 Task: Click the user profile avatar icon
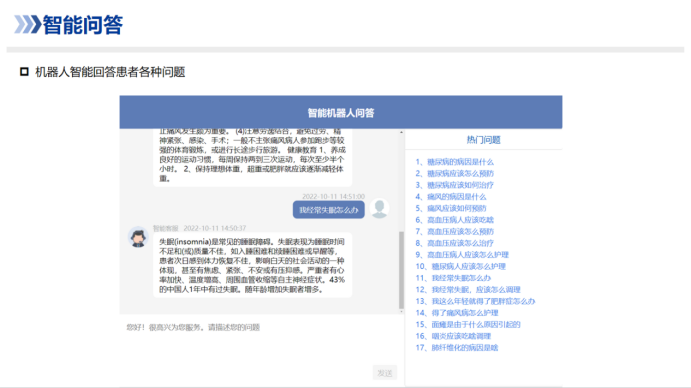[x=379, y=208]
